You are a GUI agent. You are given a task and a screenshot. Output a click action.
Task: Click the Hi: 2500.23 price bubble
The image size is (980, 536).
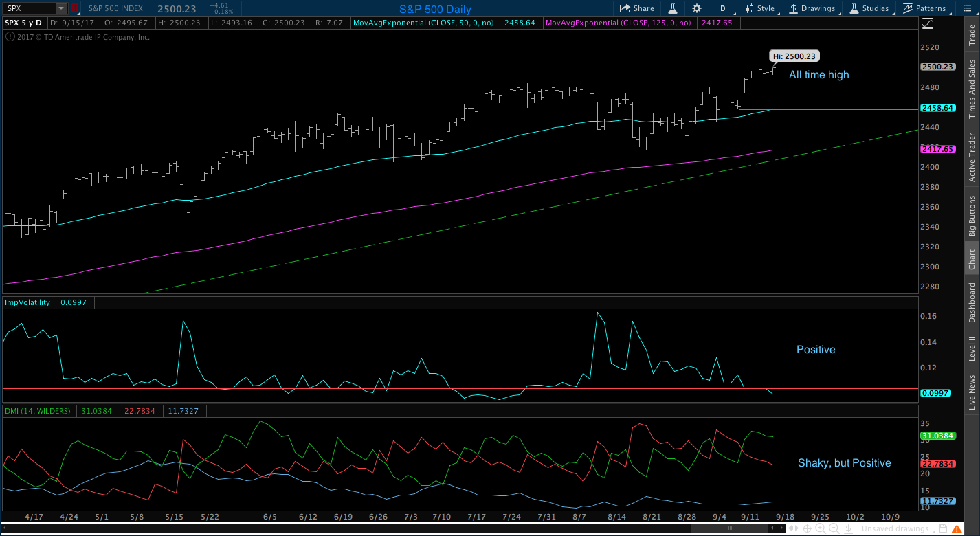coord(794,56)
